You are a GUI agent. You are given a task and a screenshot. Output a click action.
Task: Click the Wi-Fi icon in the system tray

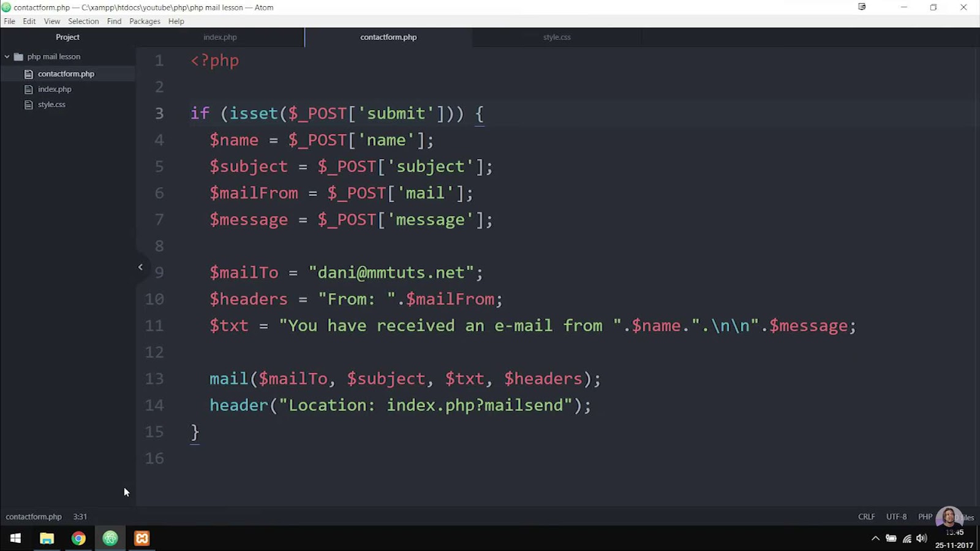pos(907,538)
